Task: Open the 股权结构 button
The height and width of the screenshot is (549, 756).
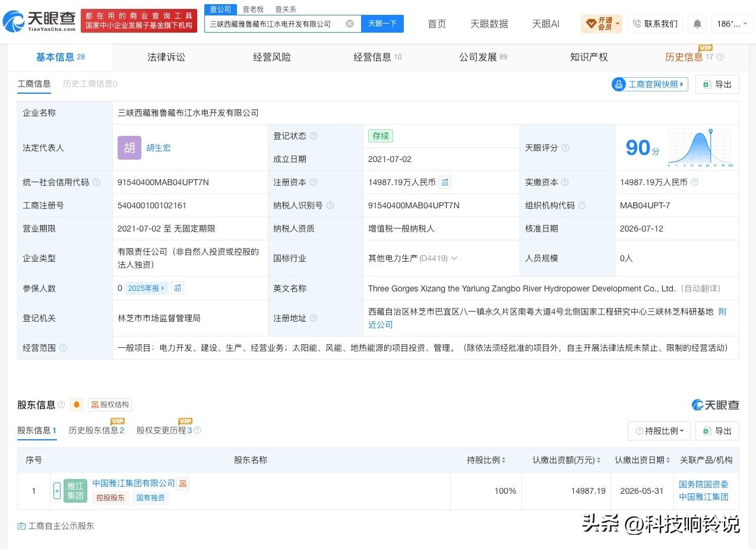Action: coord(110,405)
